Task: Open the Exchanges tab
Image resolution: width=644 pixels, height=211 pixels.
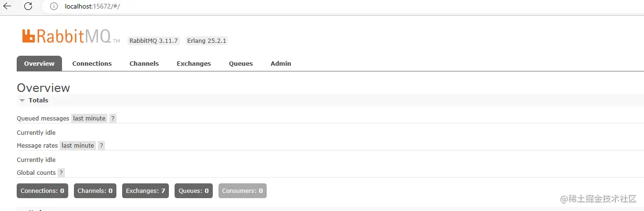Action: tap(194, 63)
